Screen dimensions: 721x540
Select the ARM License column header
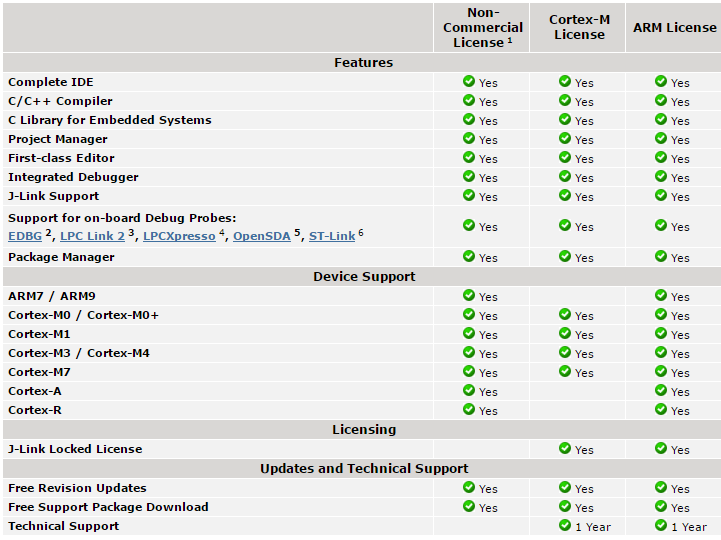tap(674, 27)
